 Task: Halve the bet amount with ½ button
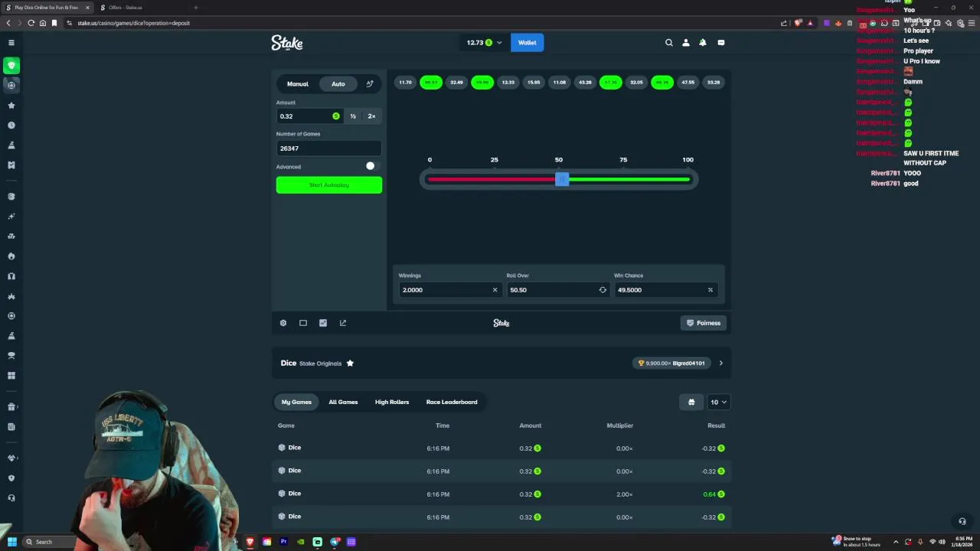coord(353,116)
